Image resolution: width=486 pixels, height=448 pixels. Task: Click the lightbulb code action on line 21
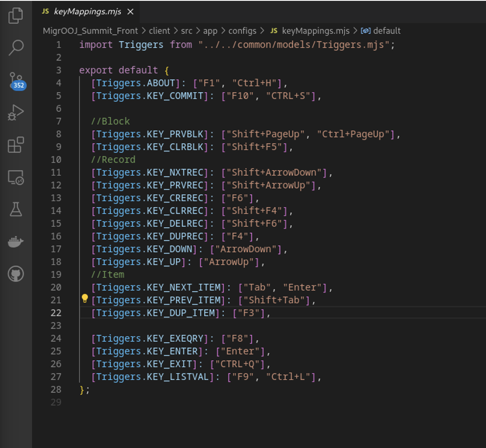85,299
